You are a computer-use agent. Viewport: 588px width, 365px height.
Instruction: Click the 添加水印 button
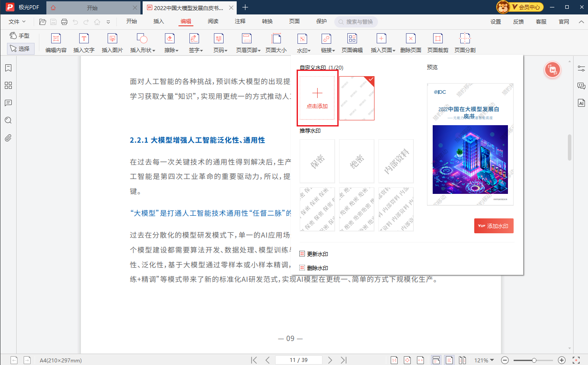(493, 225)
